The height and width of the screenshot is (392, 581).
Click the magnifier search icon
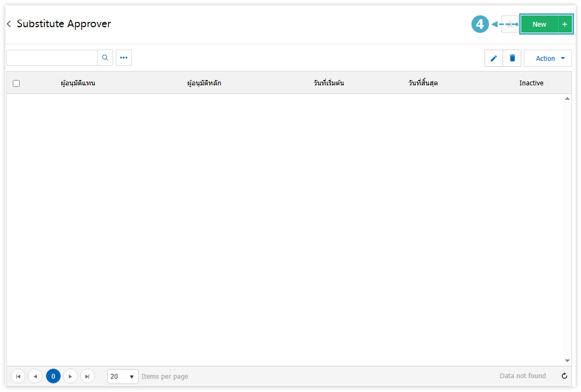click(105, 58)
